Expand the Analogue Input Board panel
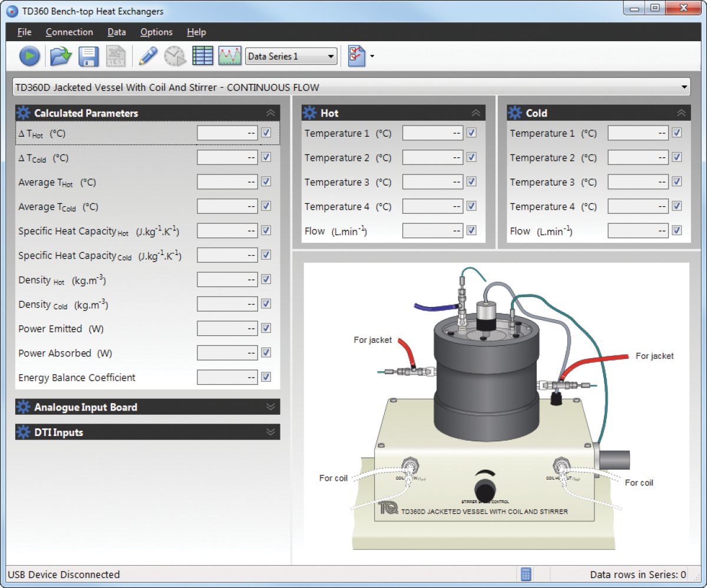The height and width of the screenshot is (588, 707). coord(270,407)
